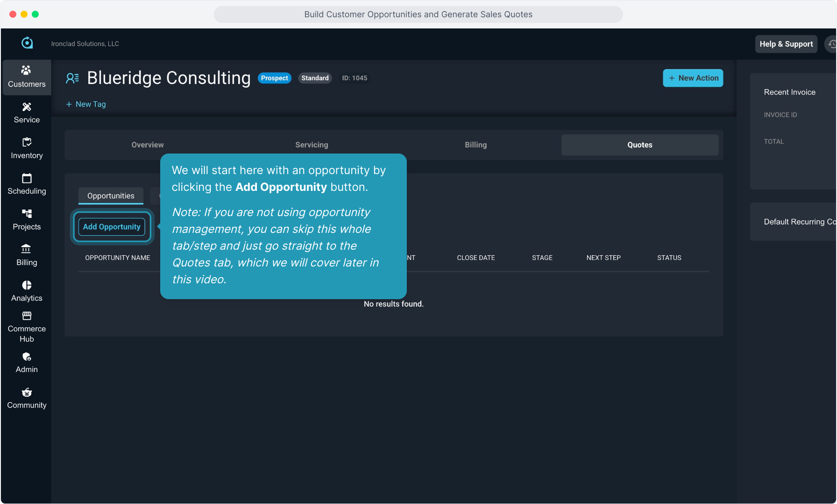Add a New Tag to customer

point(86,104)
